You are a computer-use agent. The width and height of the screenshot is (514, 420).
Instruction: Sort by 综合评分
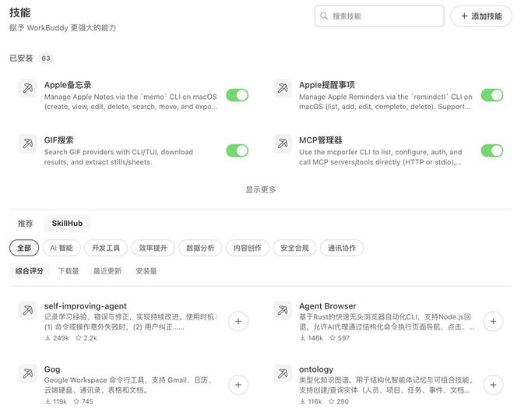(x=30, y=271)
